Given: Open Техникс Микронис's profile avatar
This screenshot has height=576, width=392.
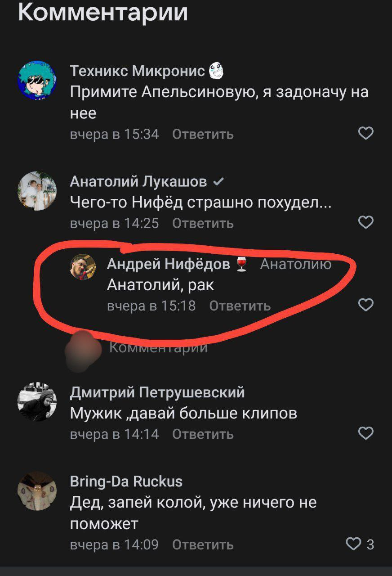Looking at the screenshot, I should tap(37, 80).
